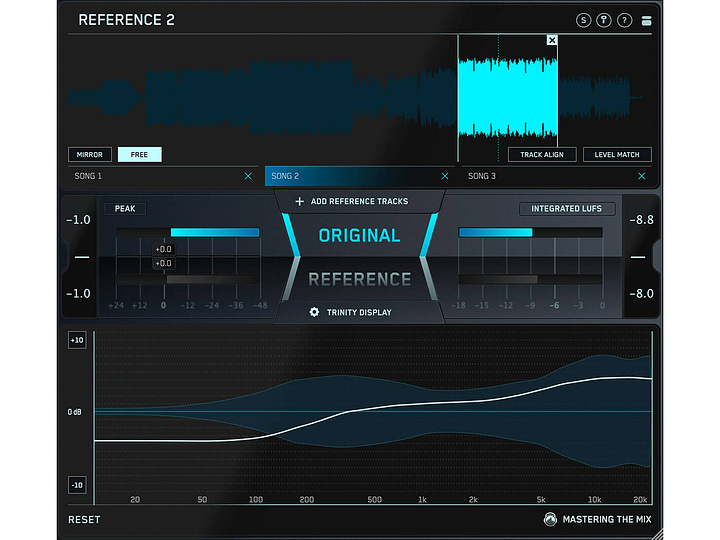The height and width of the screenshot is (540, 720).
Task: Click the 100 frequency label
Action: click(256, 500)
